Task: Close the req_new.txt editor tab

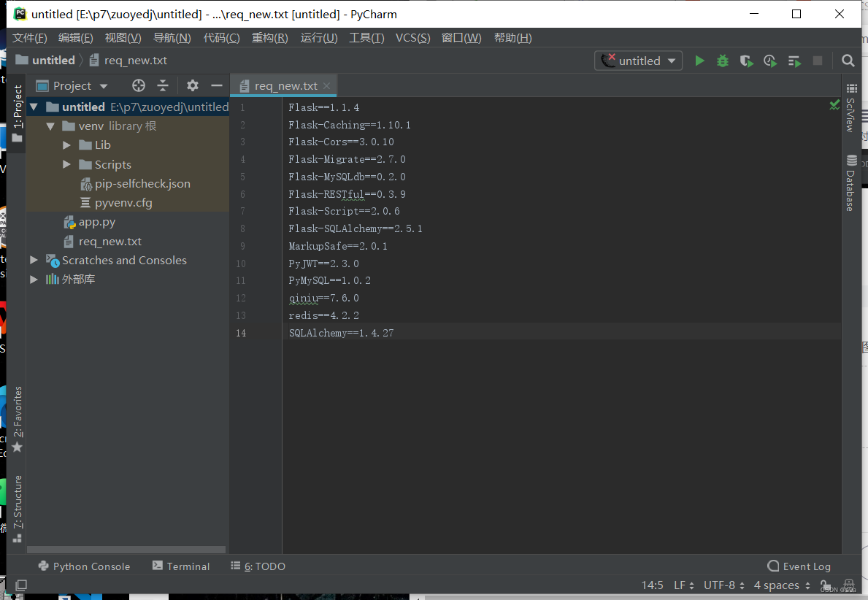Action: (326, 86)
